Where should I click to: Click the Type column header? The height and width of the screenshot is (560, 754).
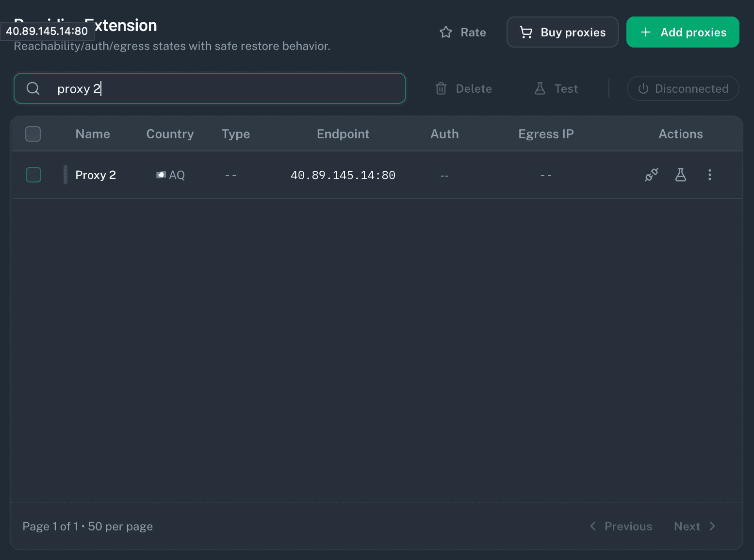(x=236, y=134)
